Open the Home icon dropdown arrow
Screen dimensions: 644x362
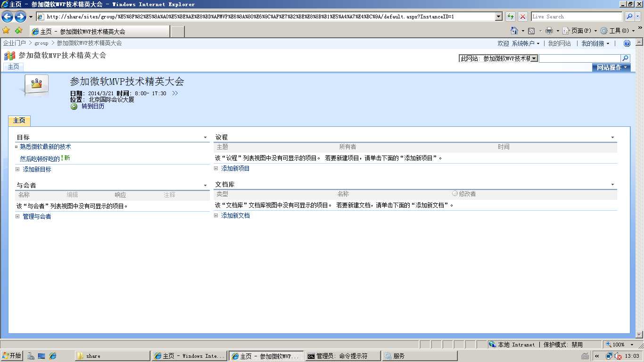click(x=523, y=31)
